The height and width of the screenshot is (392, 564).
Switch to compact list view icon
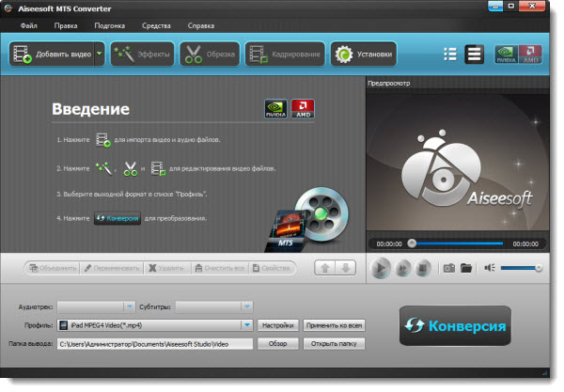[449, 55]
